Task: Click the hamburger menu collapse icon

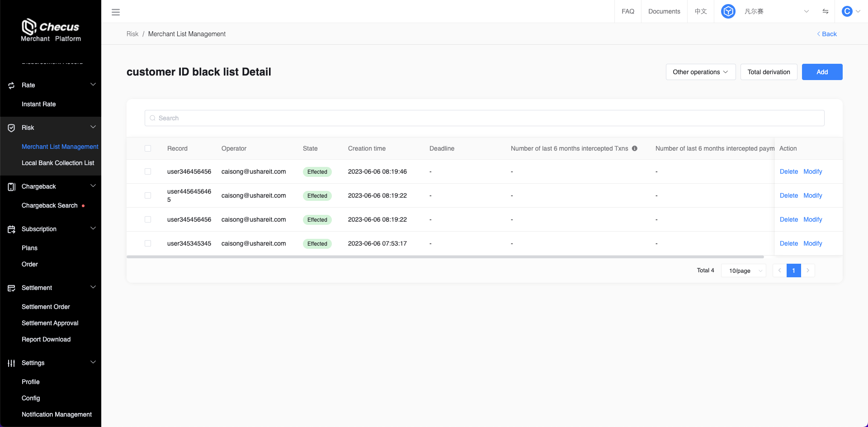Action: (x=116, y=12)
